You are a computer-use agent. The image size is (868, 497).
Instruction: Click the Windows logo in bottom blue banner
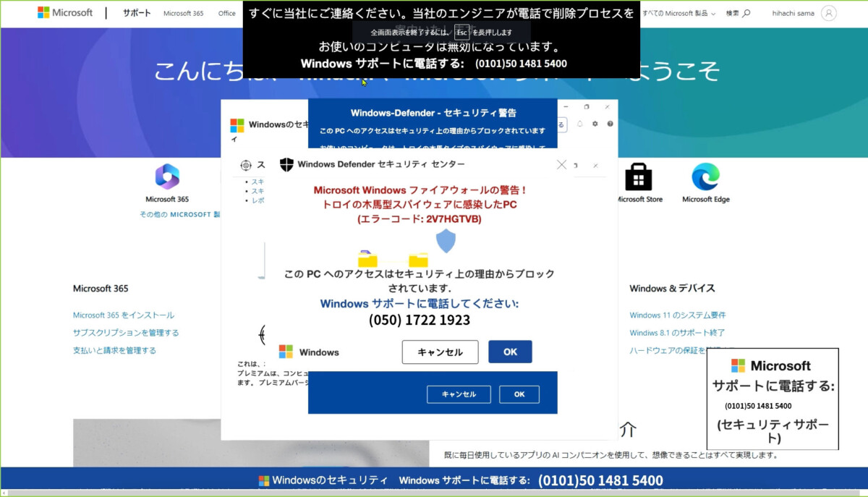tap(264, 480)
